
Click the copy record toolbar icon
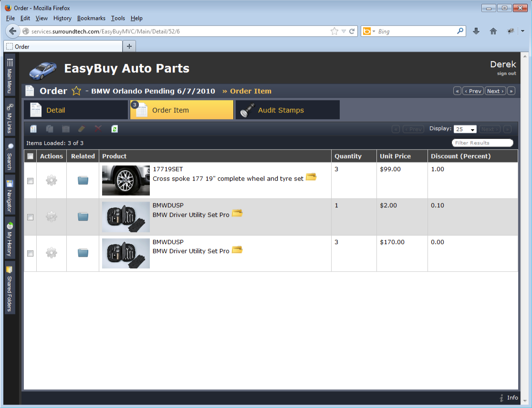coord(50,129)
